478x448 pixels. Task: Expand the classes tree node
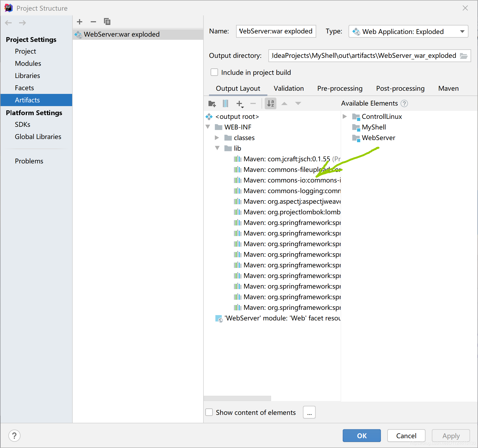tap(217, 138)
